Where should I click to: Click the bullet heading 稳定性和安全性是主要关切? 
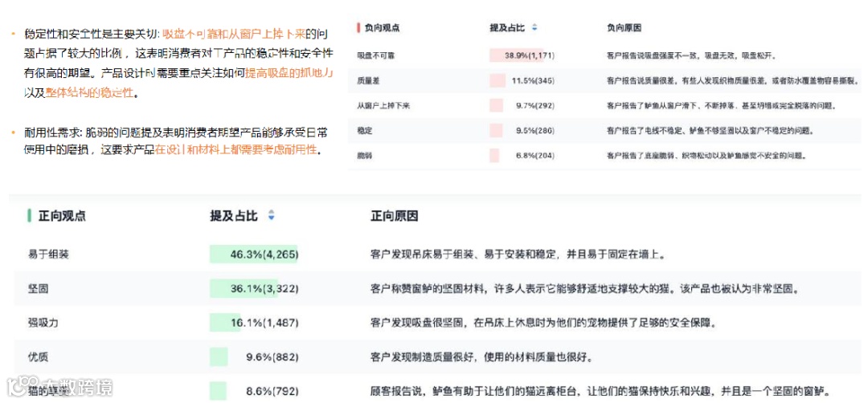pos(92,35)
